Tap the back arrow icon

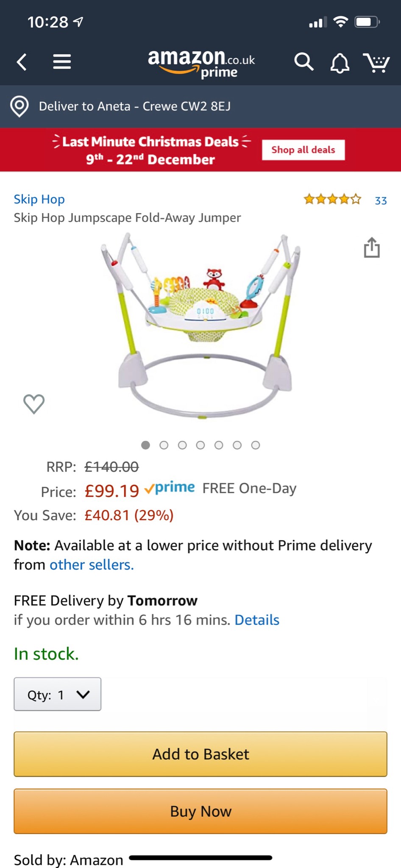22,62
